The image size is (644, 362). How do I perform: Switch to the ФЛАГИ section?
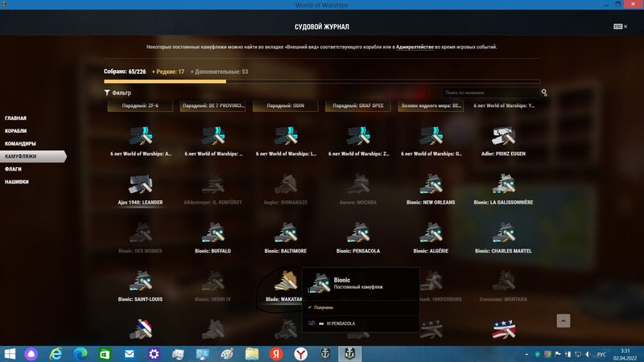pyautogui.click(x=13, y=169)
